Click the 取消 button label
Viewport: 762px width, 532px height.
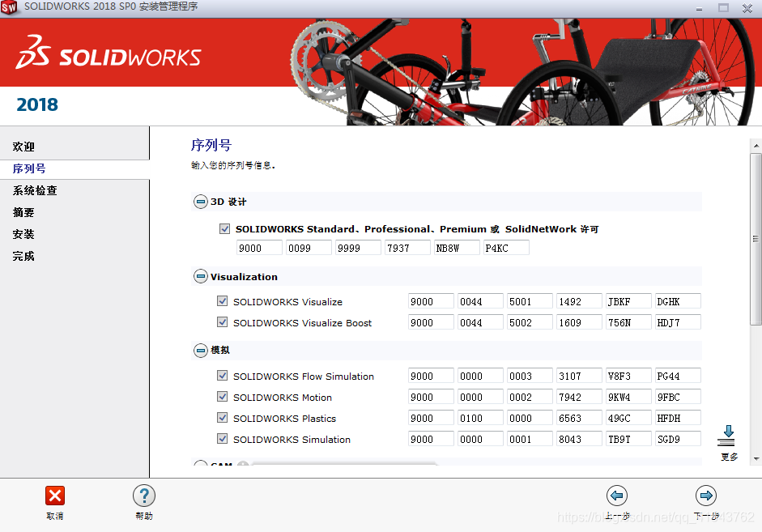coord(55,516)
